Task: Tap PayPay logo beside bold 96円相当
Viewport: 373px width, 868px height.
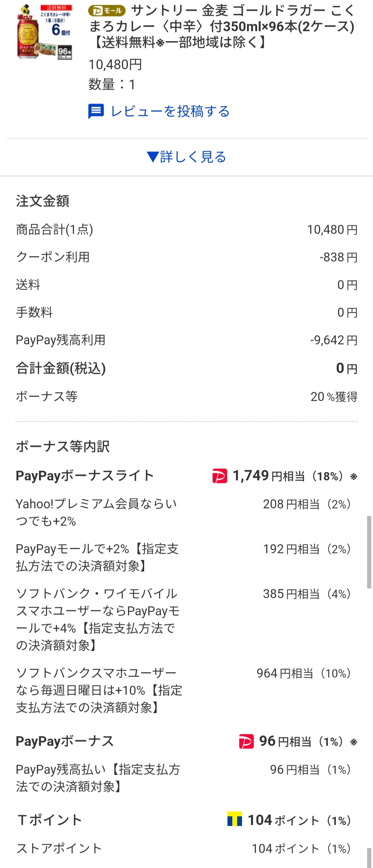Action: pyautogui.click(x=246, y=741)
